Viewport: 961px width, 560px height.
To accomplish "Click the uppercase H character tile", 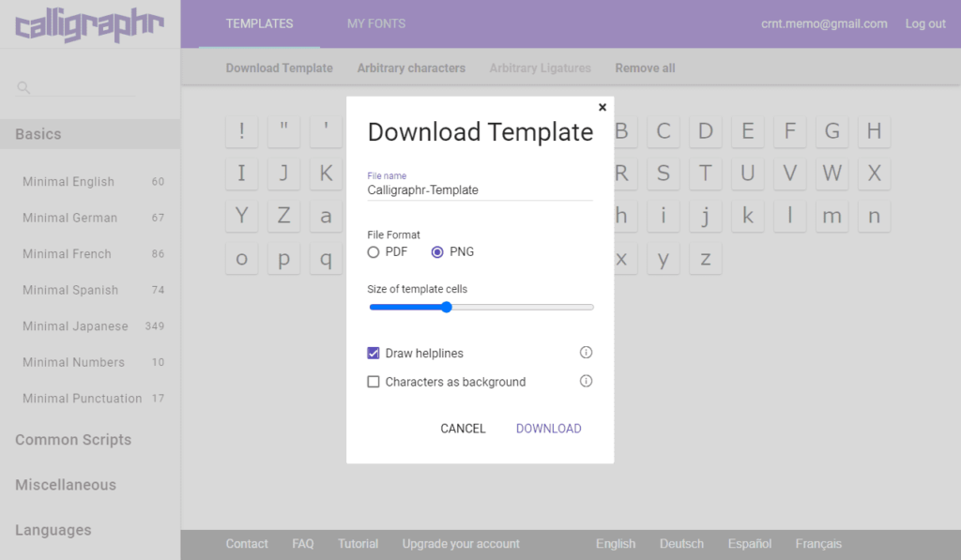I will click(875, 131).
